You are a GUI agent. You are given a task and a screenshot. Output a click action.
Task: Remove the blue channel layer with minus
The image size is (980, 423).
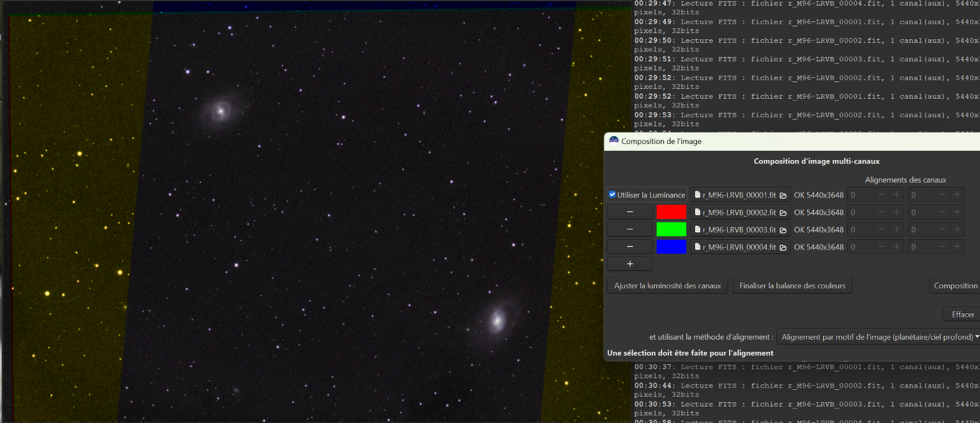coord(630,246)
